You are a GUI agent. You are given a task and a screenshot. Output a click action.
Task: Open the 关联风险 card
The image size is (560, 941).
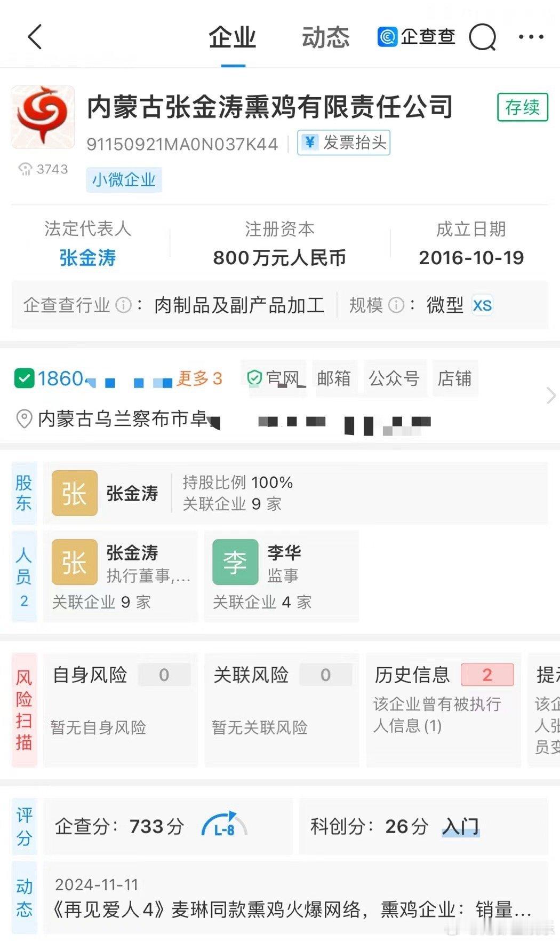pyautogui.click(x=282, y=710)
